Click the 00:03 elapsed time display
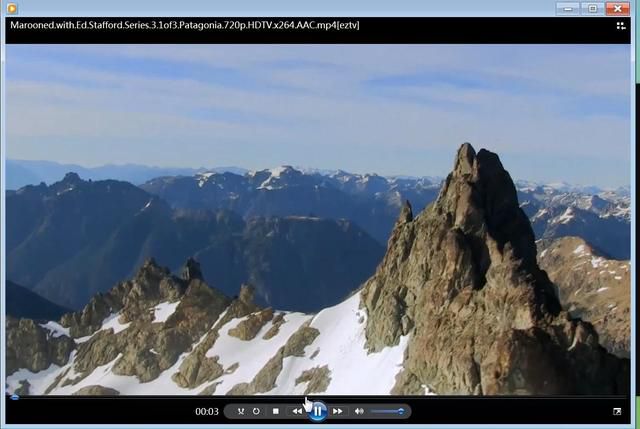 207,411
